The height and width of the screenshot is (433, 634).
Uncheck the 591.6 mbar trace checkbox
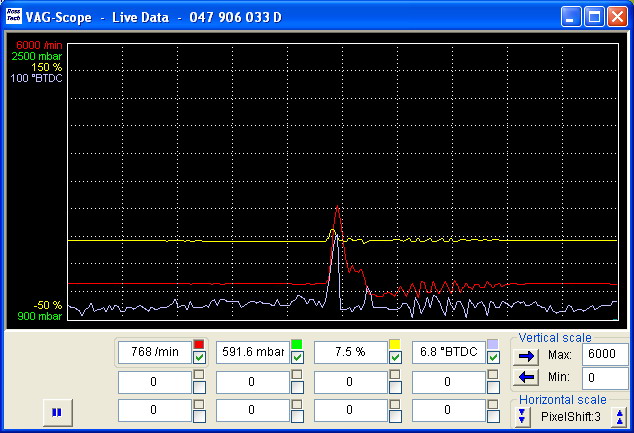pos(297,357)
